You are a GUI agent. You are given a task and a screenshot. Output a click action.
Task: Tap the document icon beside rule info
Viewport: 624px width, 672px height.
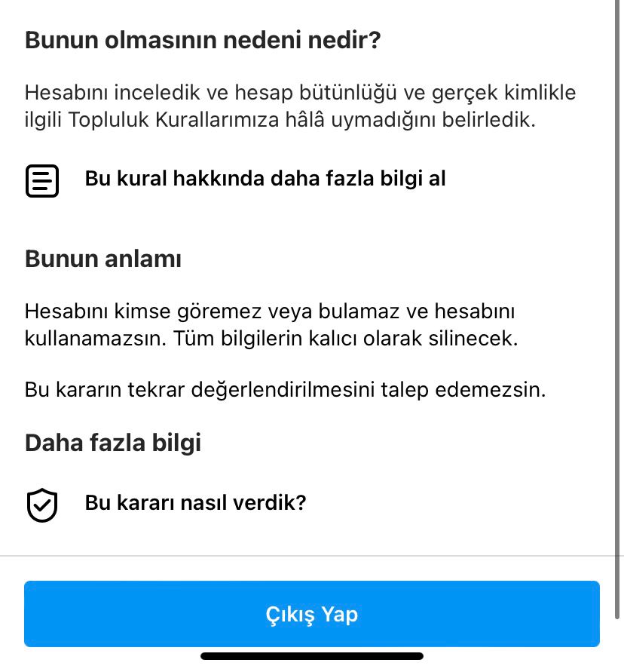pyautogui.click(x=42, y=181)
